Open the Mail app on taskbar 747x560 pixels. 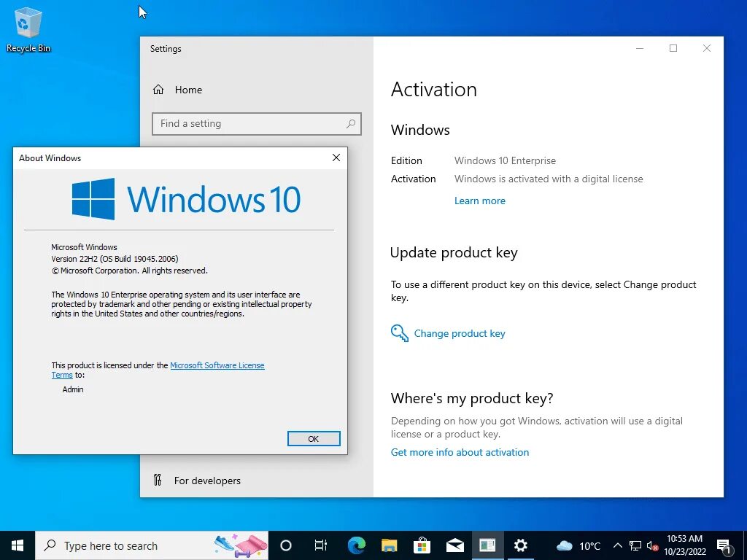coord(455,545)
